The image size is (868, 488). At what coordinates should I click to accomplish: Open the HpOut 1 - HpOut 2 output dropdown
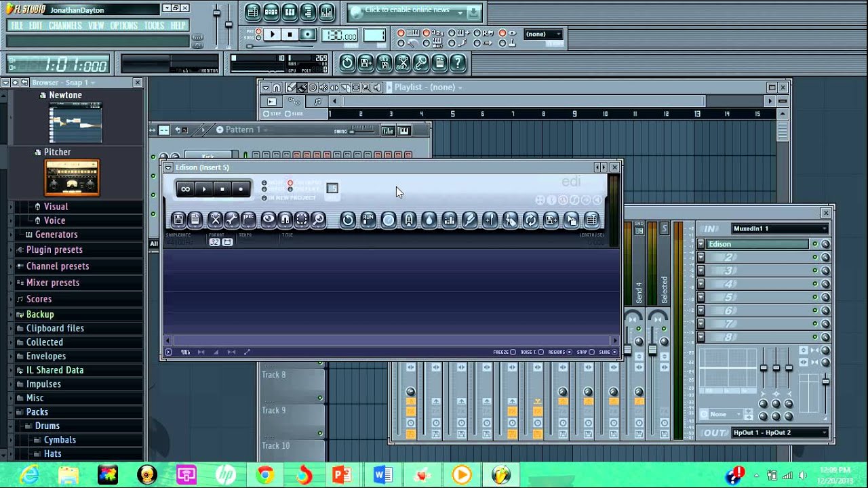[780, 432]
